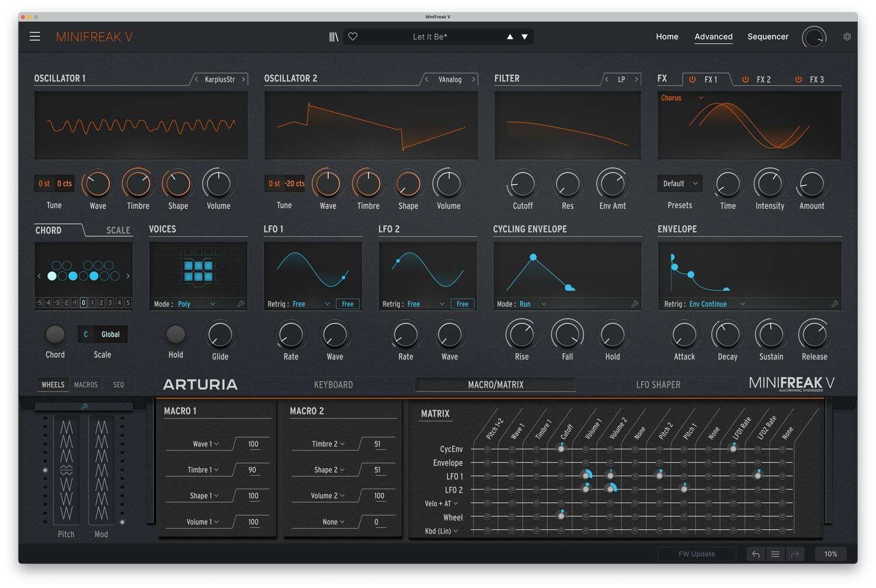Open the edit history list icon
This screenshot has width=876, height=588.
click(x=775, y=554)
